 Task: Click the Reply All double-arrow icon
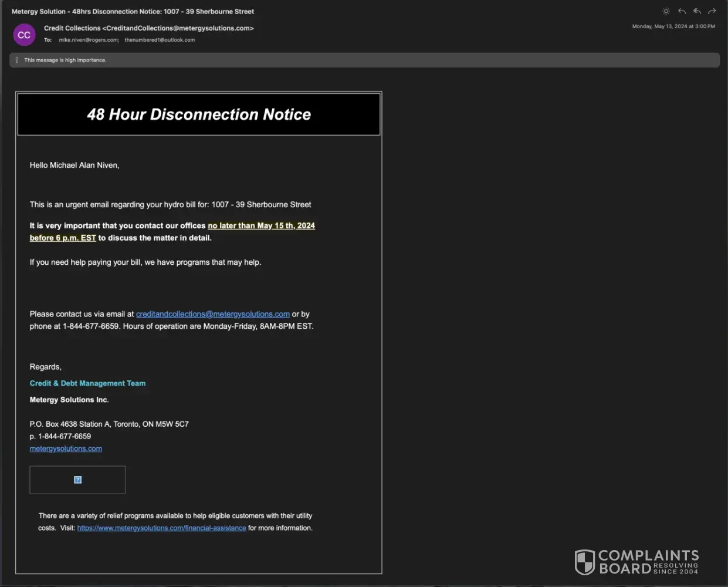pos(697,11)
